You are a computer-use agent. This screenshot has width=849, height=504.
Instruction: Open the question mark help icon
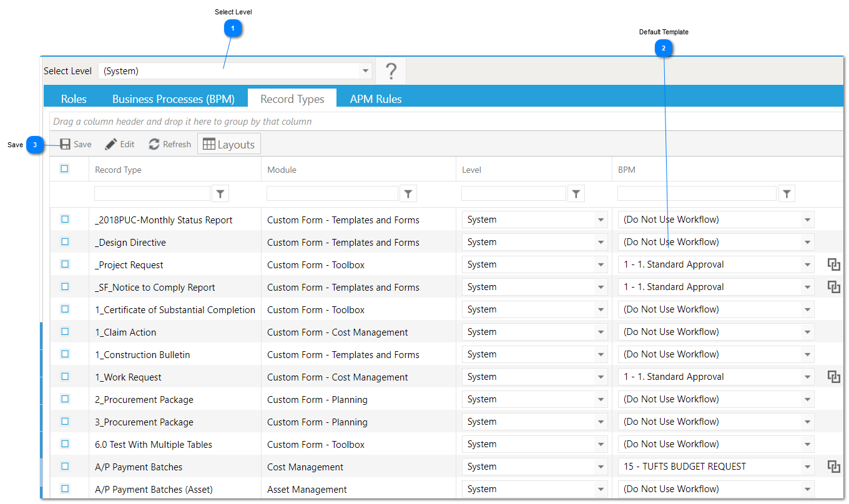tap(391, 71)
